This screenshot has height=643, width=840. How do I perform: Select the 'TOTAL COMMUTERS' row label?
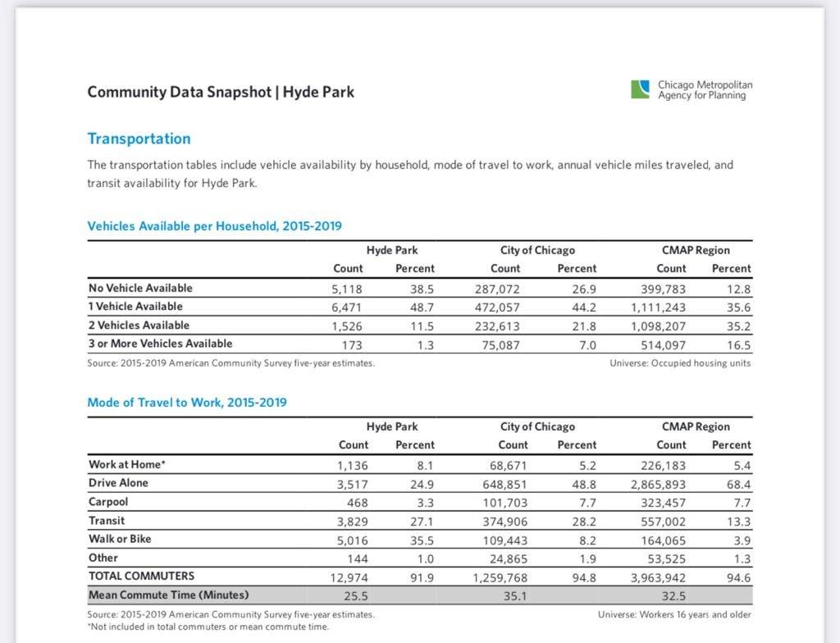(141, 576)
